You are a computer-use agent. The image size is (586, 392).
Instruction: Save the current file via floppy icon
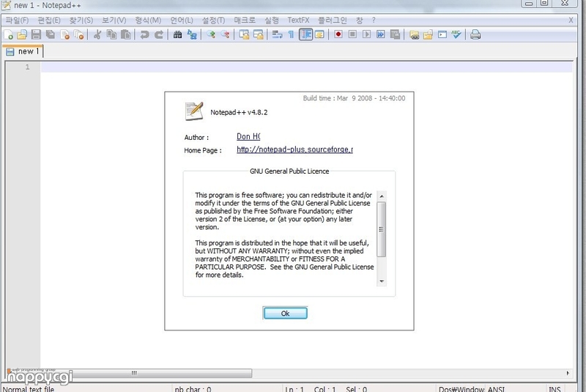pos(36,34)
